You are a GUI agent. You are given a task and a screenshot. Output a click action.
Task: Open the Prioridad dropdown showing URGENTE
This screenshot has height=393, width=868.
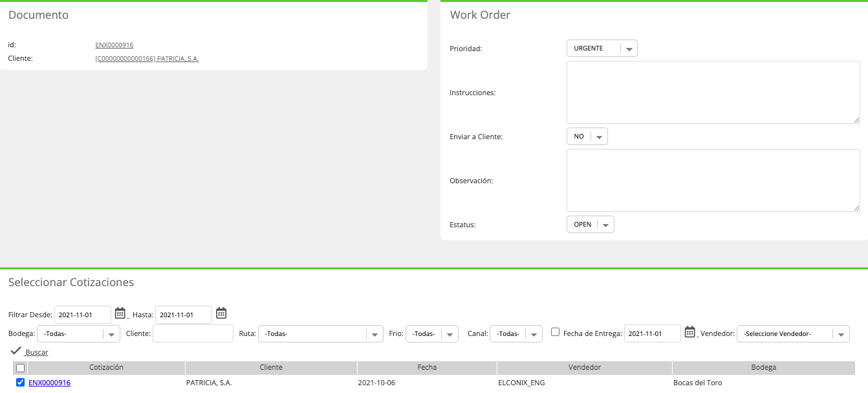[x=602, y=49]
